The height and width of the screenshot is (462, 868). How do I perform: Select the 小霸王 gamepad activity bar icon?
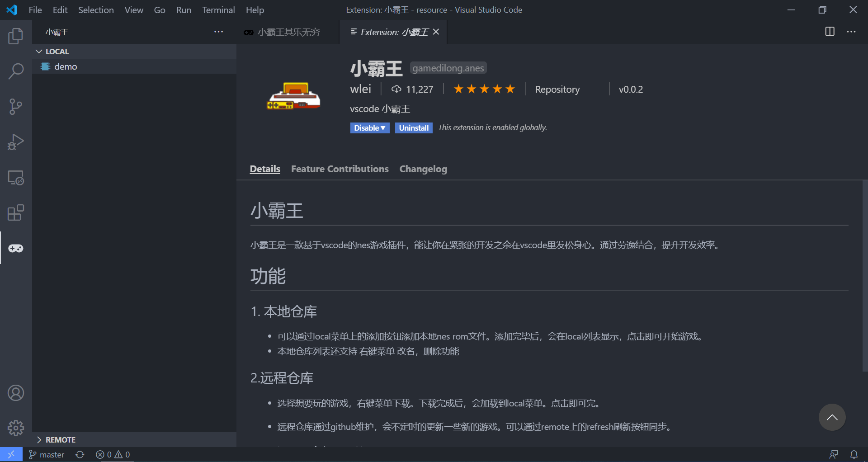point(16,248)
